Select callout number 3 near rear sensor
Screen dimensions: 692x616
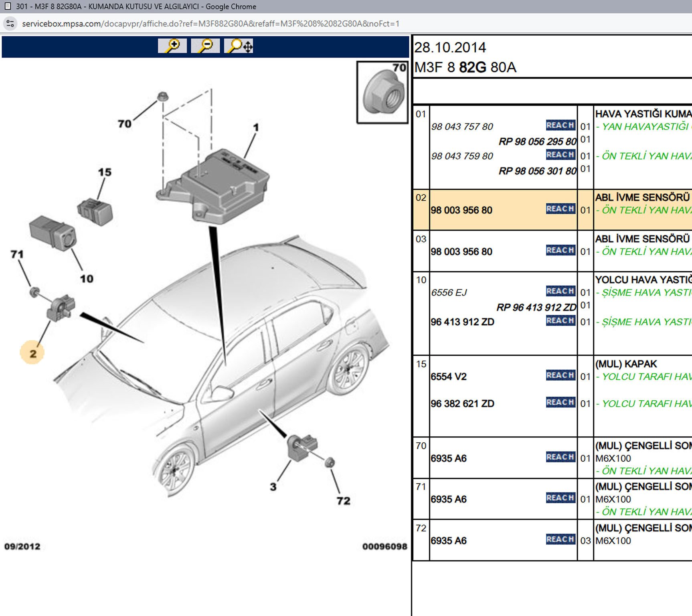click(273, 487)
